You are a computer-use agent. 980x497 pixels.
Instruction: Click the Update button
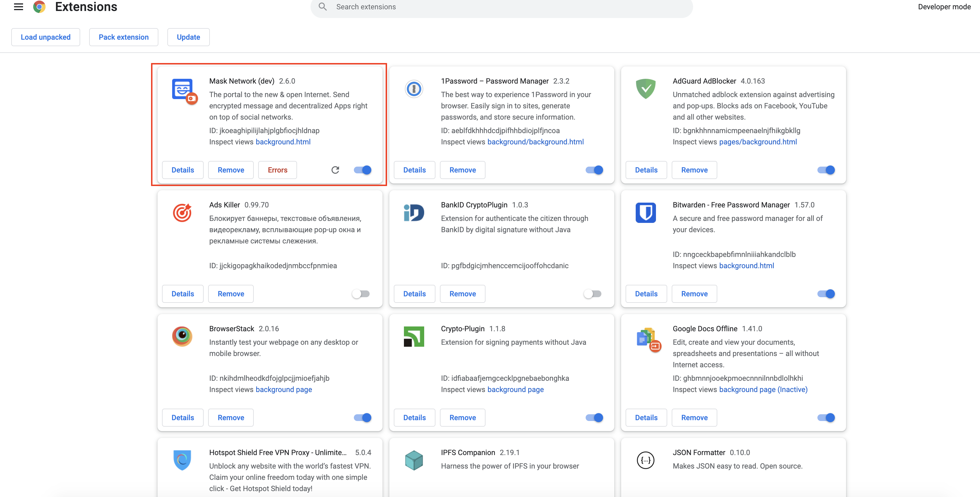tap(188, 37)
